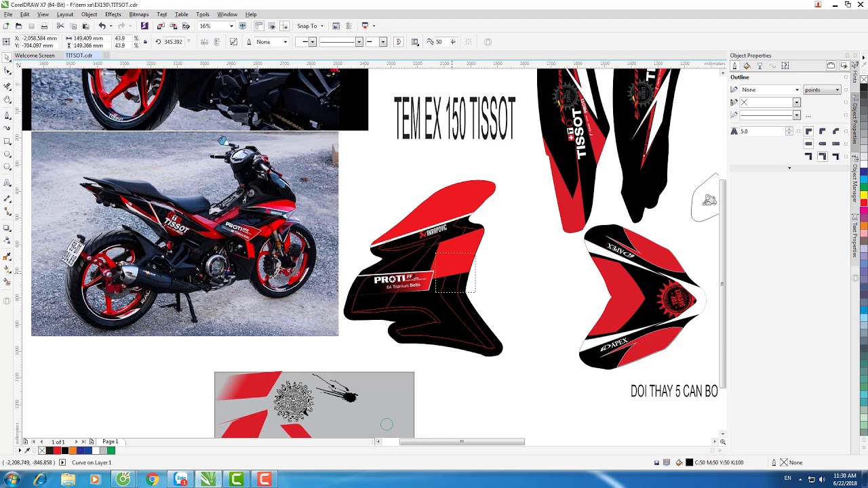The height and width of the screenshot is (488, 868).
Task: Select mitered corner style
Action: tap(809, 131)
